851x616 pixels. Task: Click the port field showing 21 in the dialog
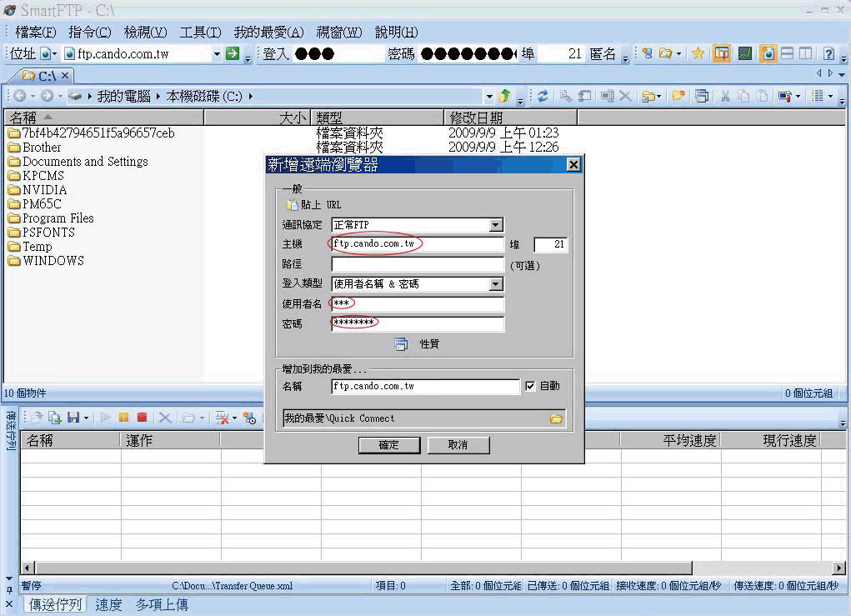click(x=550, y=244)
